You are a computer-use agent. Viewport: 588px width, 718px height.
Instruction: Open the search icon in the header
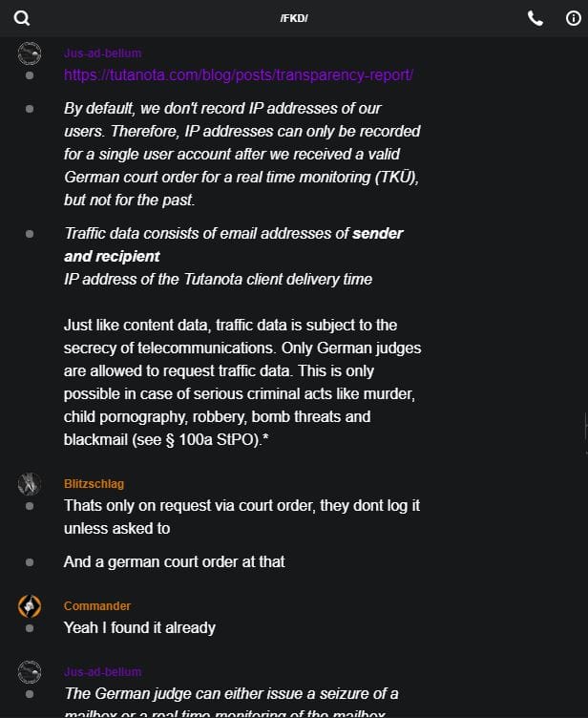pos(22,18)
